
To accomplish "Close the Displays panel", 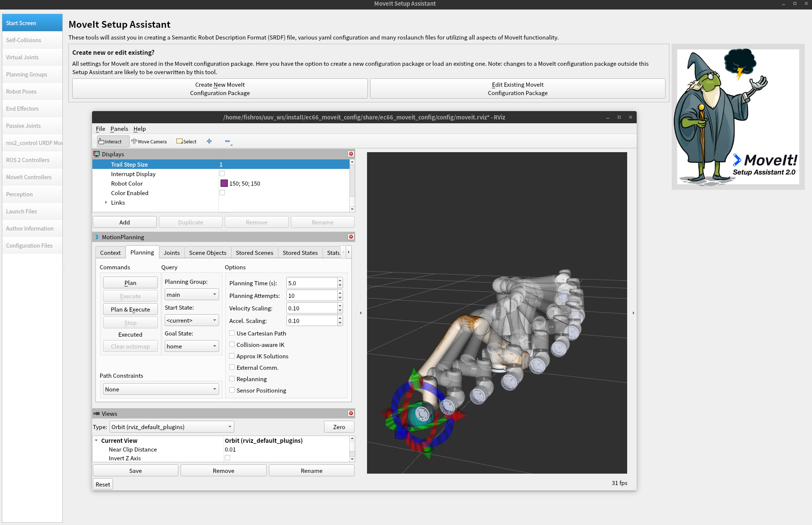I will [351, 154].
